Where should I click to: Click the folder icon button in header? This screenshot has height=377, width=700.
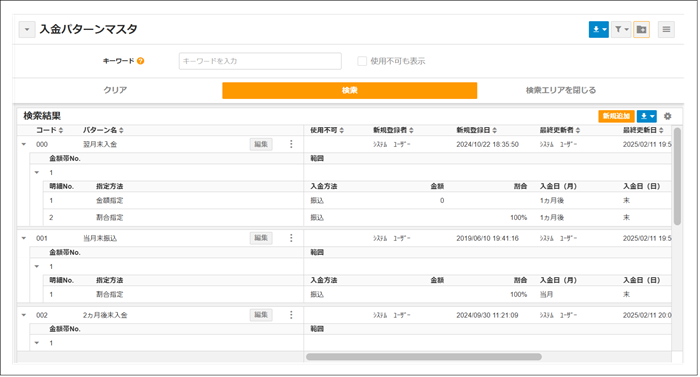tap(642, 29)
